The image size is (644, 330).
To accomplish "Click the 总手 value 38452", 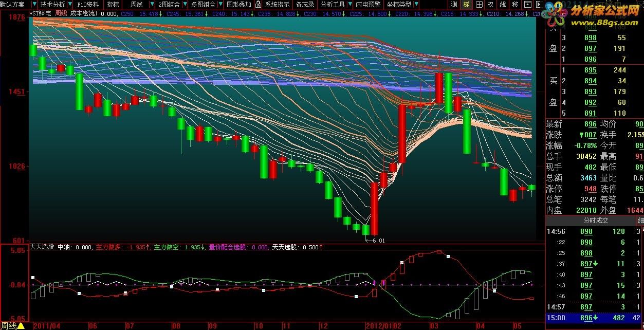I will point(586,156).
